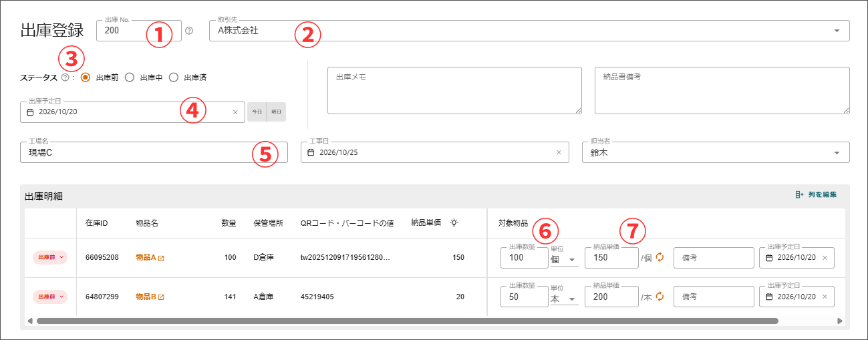
Task: Open the 単位 dropdown showing 個
Action: [x=564, y=259]
